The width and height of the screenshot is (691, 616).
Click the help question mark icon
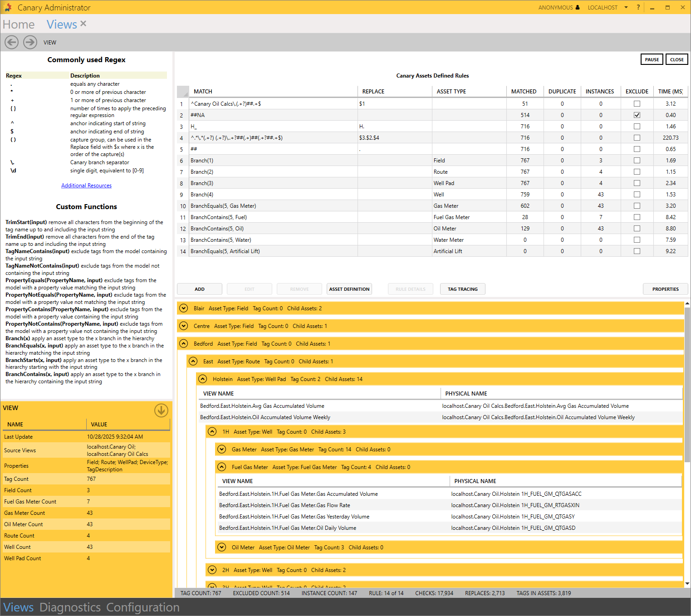[638, 7]
